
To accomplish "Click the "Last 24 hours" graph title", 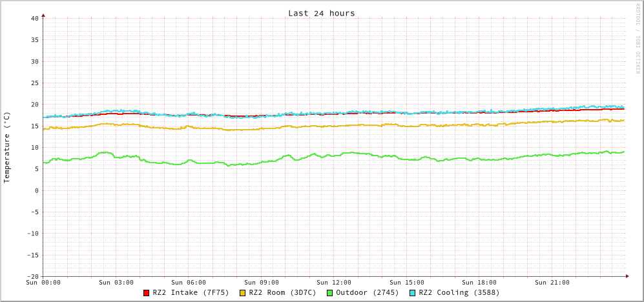I will click(321, 13).
